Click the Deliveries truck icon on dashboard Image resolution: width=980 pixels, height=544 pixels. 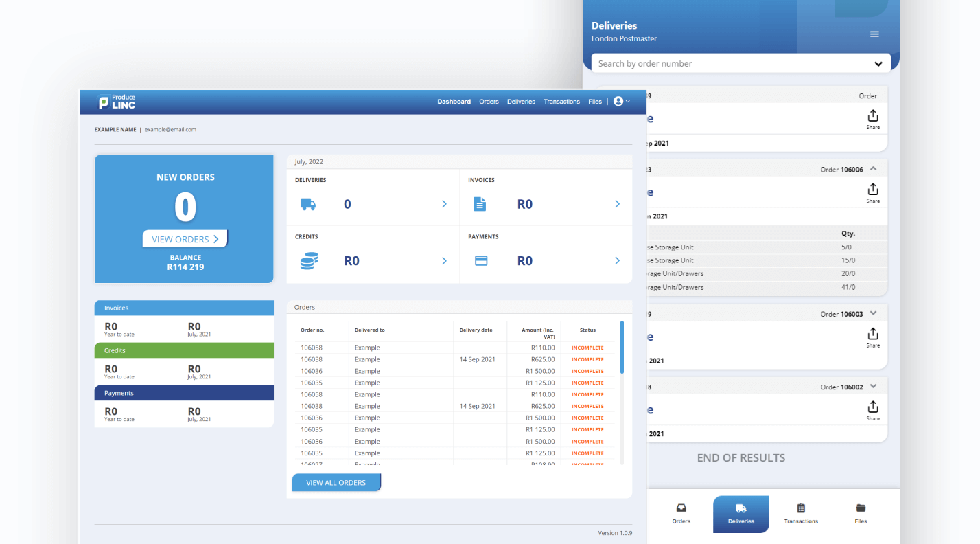click(x=308, y=204)
